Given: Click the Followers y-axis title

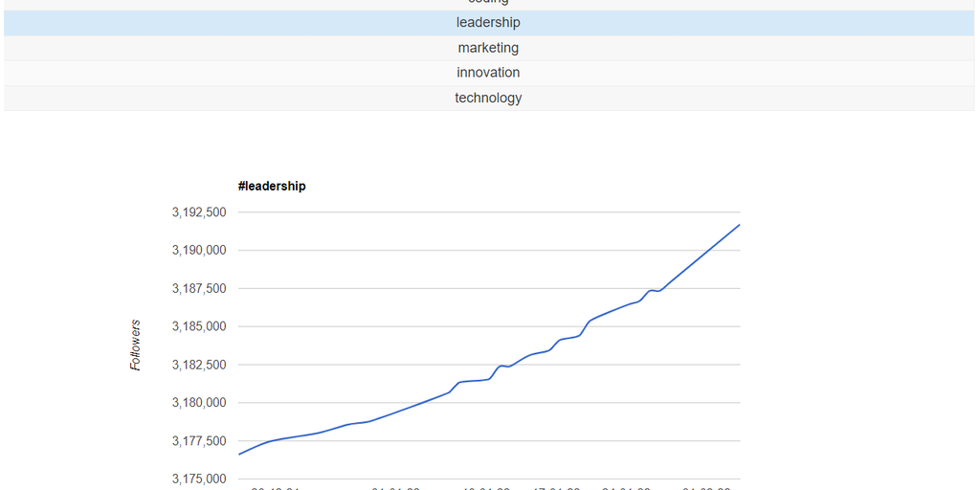Looking at the screenshot, I should click(x=136, y=345).
